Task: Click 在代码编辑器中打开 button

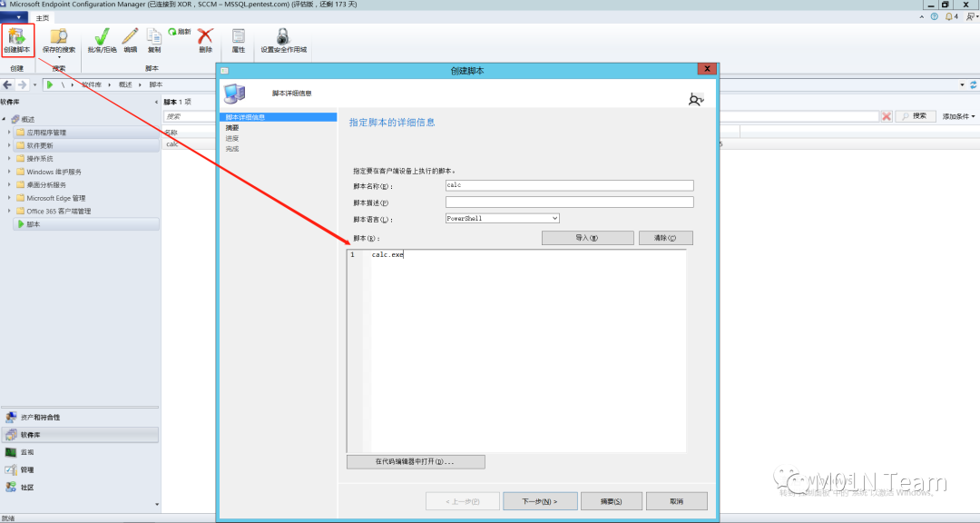Action: click(416, 461)
